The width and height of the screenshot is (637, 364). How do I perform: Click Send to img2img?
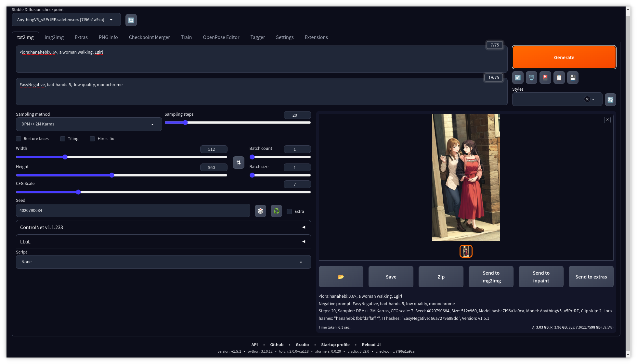click(491, 277)
